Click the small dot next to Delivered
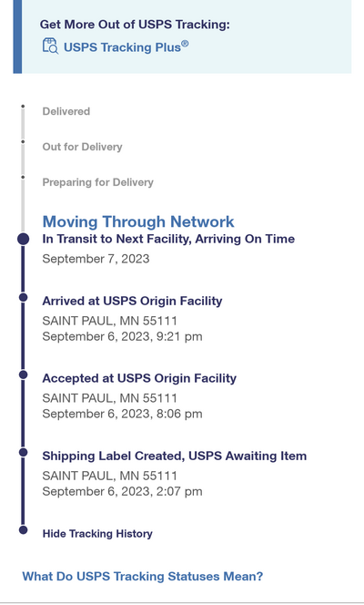Viewport: 364px width, 605px height. click(23, 106)
